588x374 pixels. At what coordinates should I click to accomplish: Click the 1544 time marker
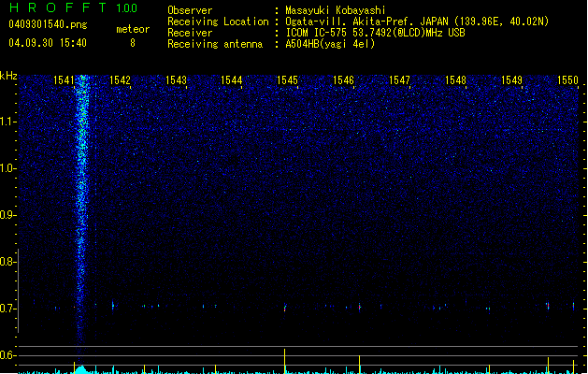(232, 80)
